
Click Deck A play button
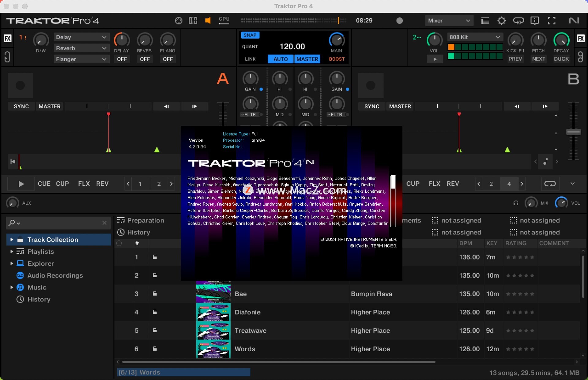click(x=21, y=184)
